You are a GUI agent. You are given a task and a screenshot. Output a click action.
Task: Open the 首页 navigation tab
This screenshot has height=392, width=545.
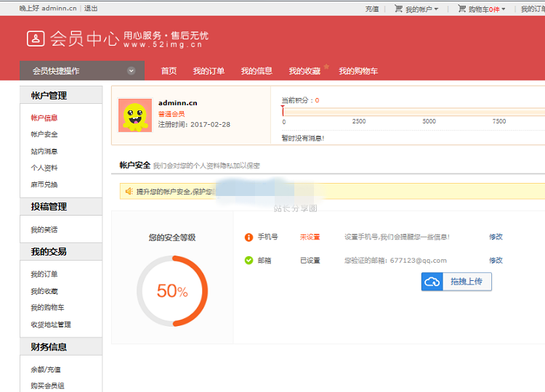click(169, 71)
